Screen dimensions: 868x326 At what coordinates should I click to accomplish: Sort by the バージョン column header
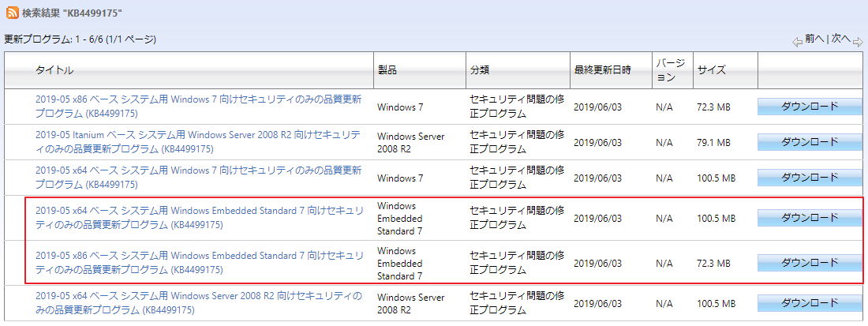tap(670, 70)
